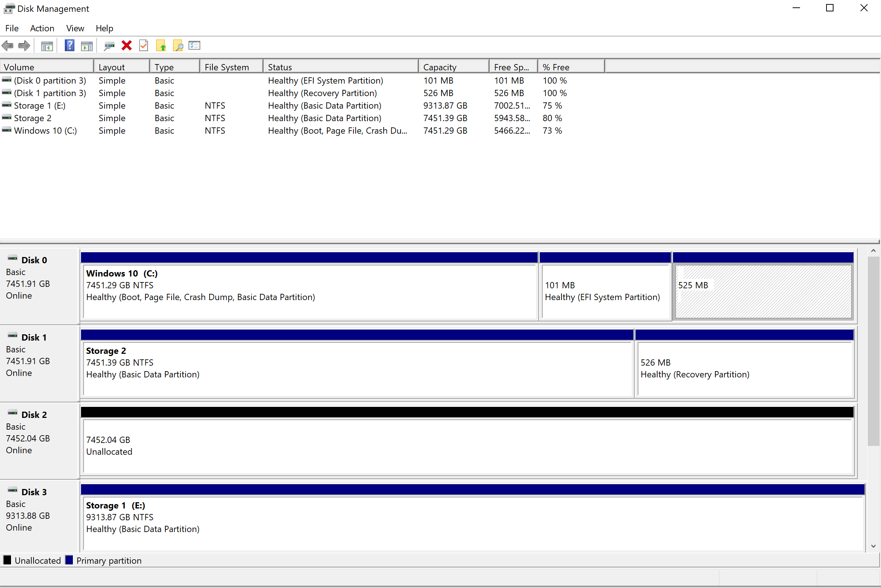This screenshot has width=881, height=588.
Task: Toggle the Show/Hide Console Tree icon
Action: point(47,46)
